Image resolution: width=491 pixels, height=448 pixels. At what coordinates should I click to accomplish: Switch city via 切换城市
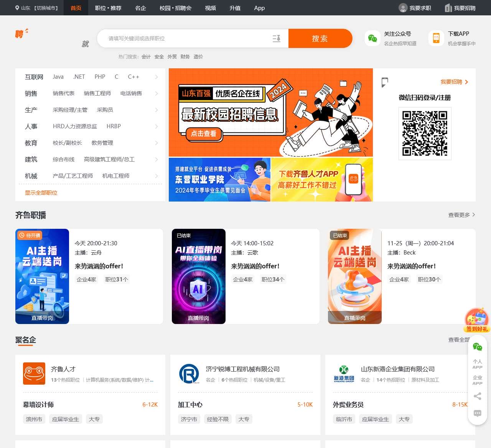point(46,8)
